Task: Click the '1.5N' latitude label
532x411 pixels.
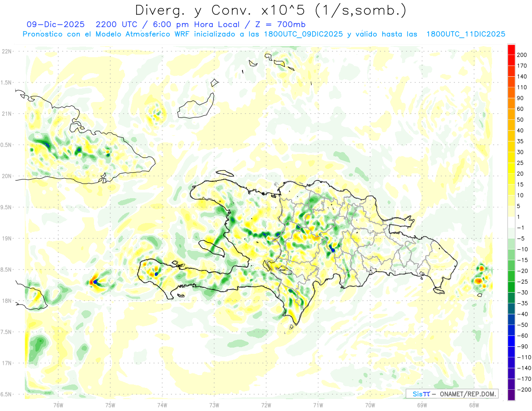Action: (x=6, y=83)
